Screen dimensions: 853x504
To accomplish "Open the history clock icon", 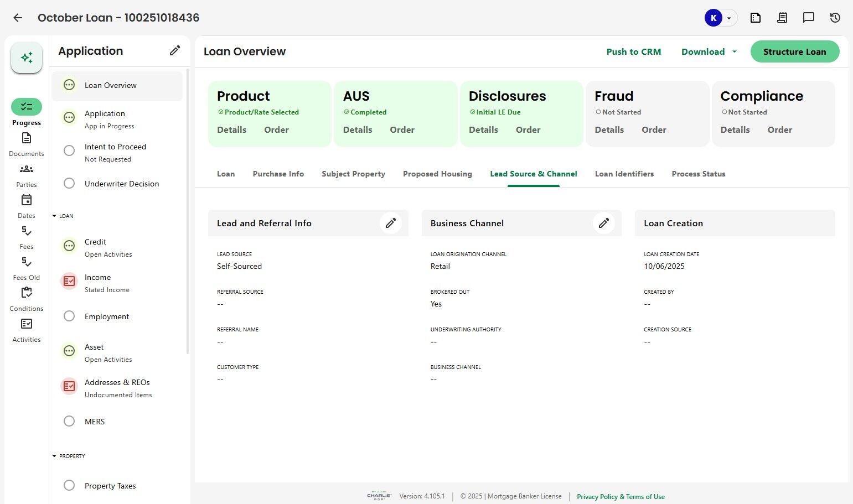I will tap(835, 18).
